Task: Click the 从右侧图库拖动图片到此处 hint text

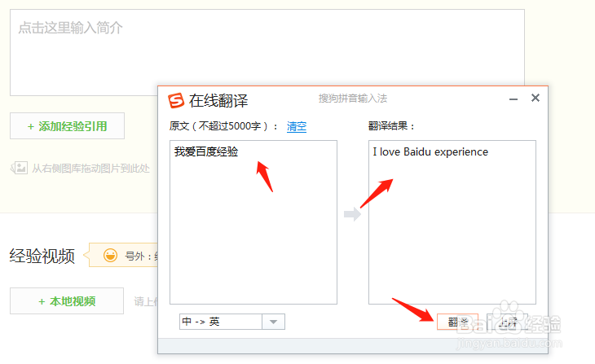Action: (x=90, y=169)
